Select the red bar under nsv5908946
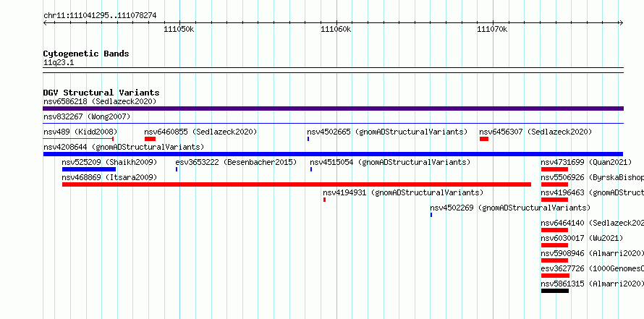Viewport: 644px width, 319px height. [554, 260]
